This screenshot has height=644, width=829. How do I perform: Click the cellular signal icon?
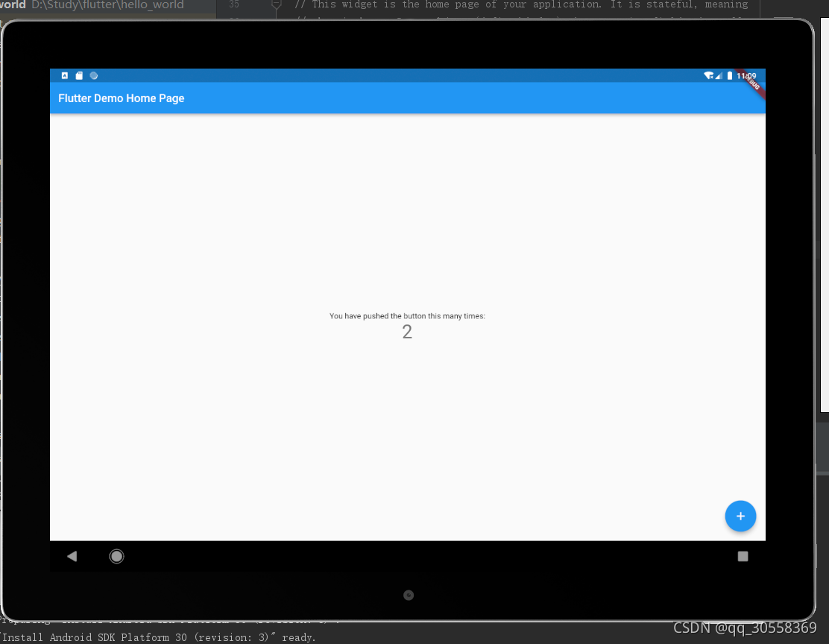coord(719,75)
